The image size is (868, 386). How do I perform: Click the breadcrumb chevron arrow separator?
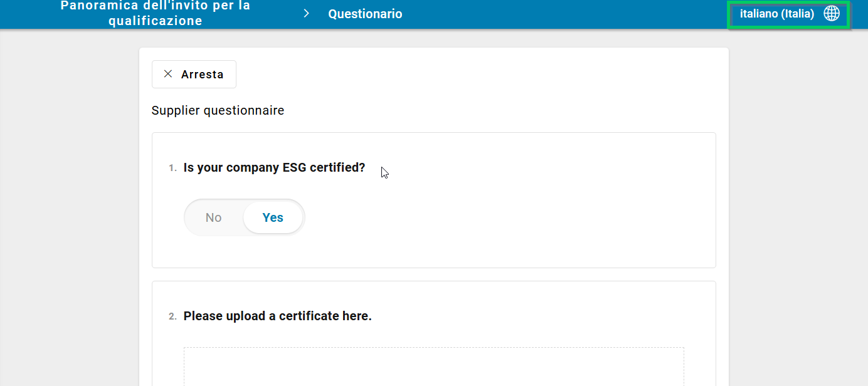click(x=306, y=14)
